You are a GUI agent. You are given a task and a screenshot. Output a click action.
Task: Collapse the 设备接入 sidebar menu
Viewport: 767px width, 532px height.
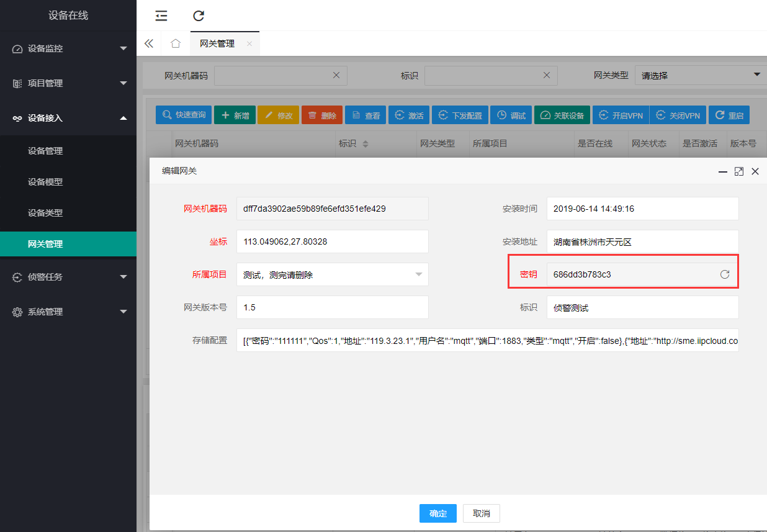point(68,118)
